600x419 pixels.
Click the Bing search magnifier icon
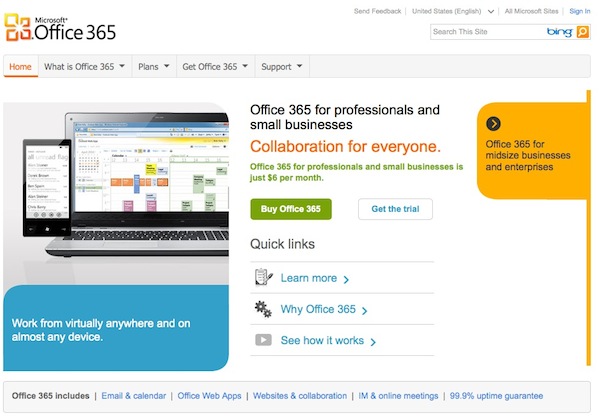582,32
